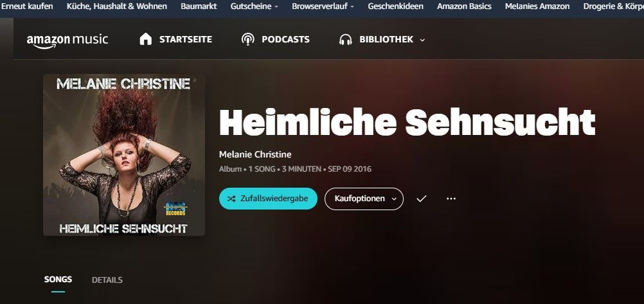Open the Melanie Christine artist link
Viewport: 644px width, 304px height.
click(x=255, y=154)
